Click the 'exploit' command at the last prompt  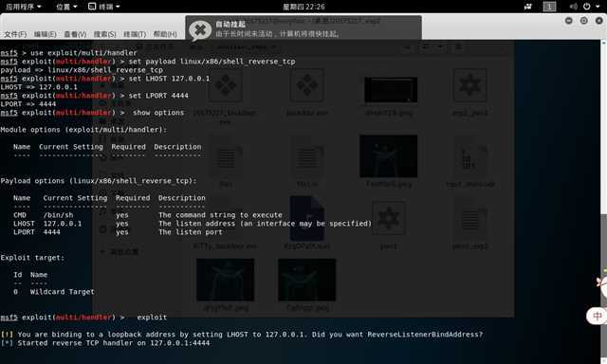[x=152, y=317]
